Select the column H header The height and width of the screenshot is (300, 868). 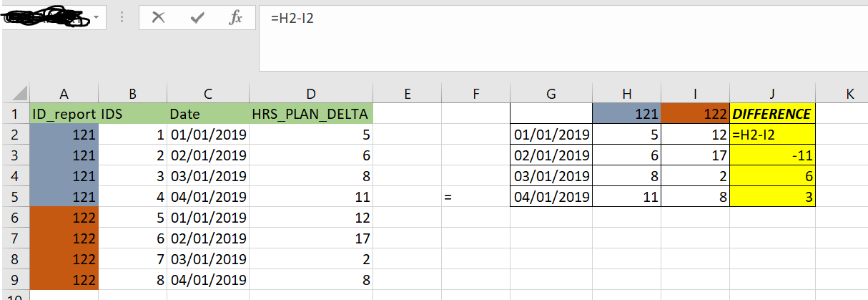click(627, 93)
